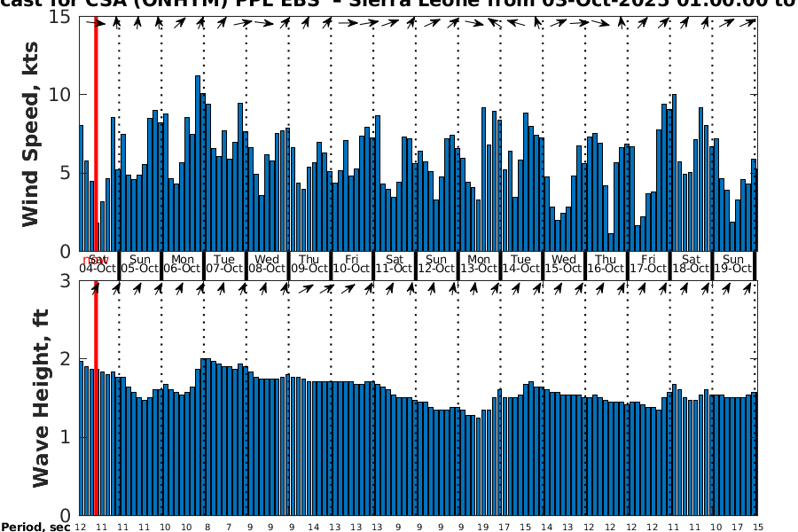Click the red now line in wind chart
The image size is (798, 532).
(96, 133)
